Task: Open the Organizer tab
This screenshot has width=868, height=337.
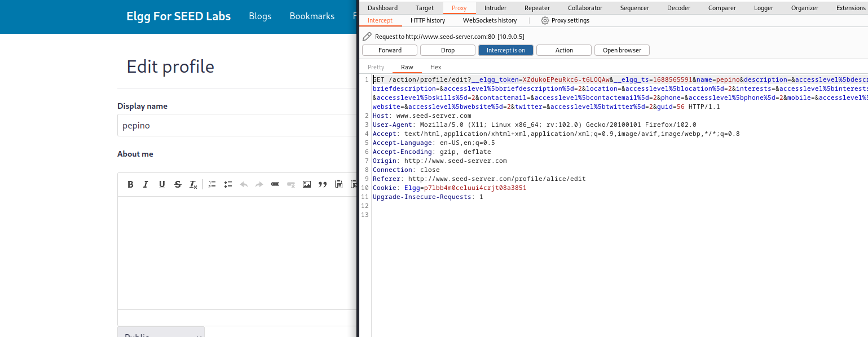Action: tap(805, 8)
